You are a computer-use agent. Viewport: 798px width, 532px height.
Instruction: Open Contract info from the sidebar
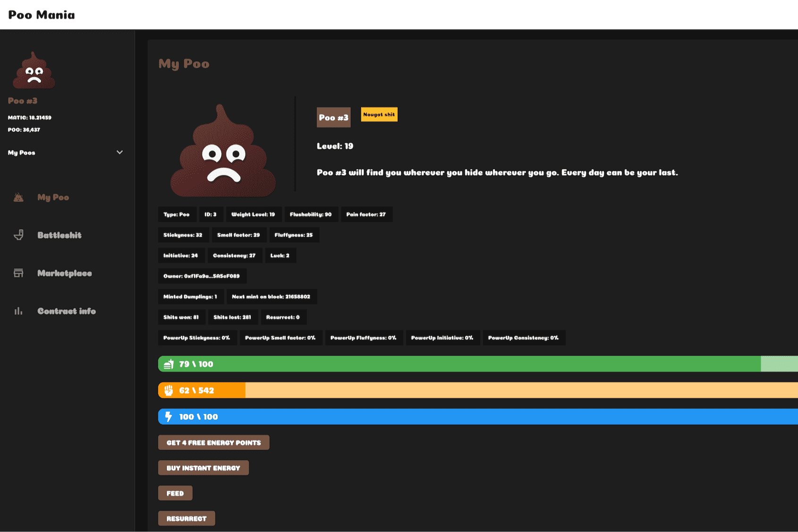tap(66, 311)
